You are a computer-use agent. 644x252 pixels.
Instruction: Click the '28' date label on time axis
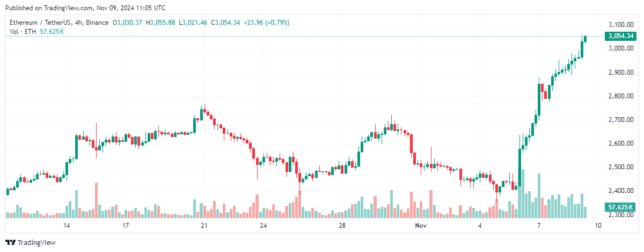click(x=342, y=226)
